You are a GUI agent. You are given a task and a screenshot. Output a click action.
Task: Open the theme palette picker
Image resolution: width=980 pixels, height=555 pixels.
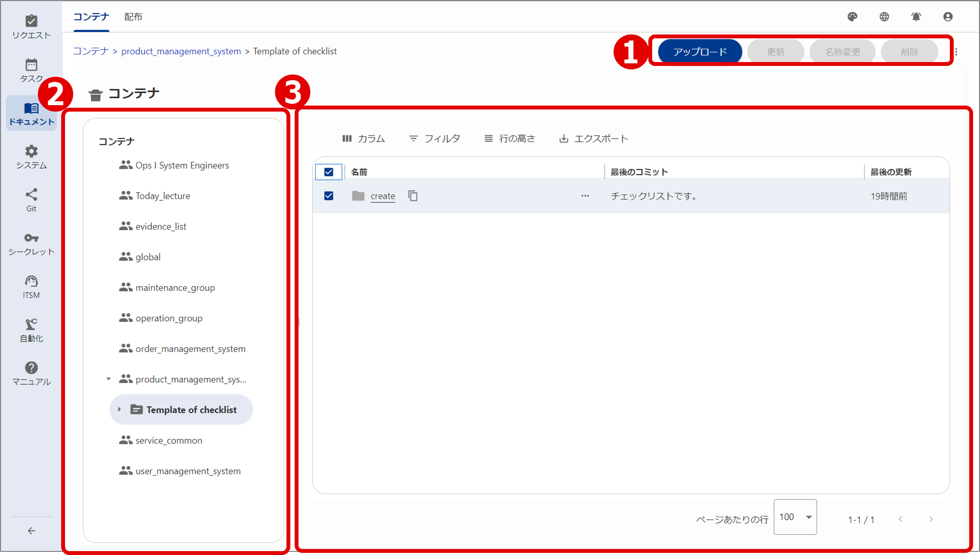tap(852, 17)
